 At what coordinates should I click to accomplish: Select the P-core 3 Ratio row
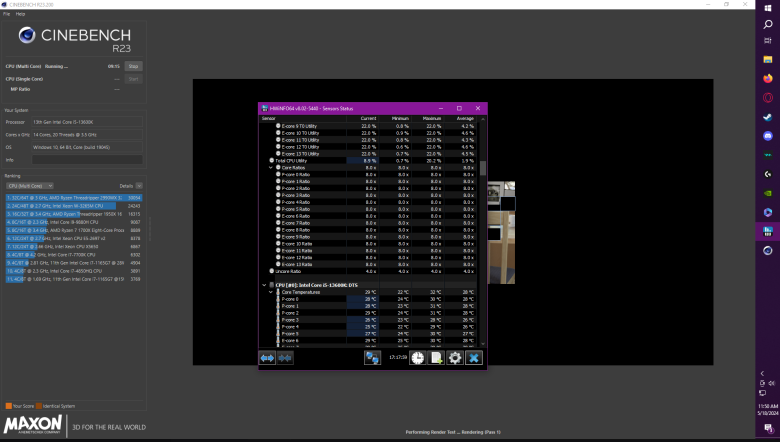point(368,195)
